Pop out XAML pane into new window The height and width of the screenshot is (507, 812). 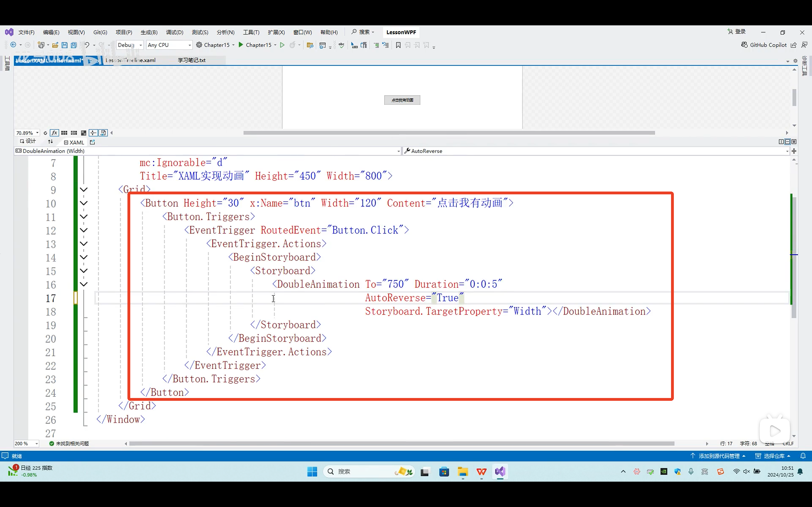pyautogui.click(x=92, y=142)
